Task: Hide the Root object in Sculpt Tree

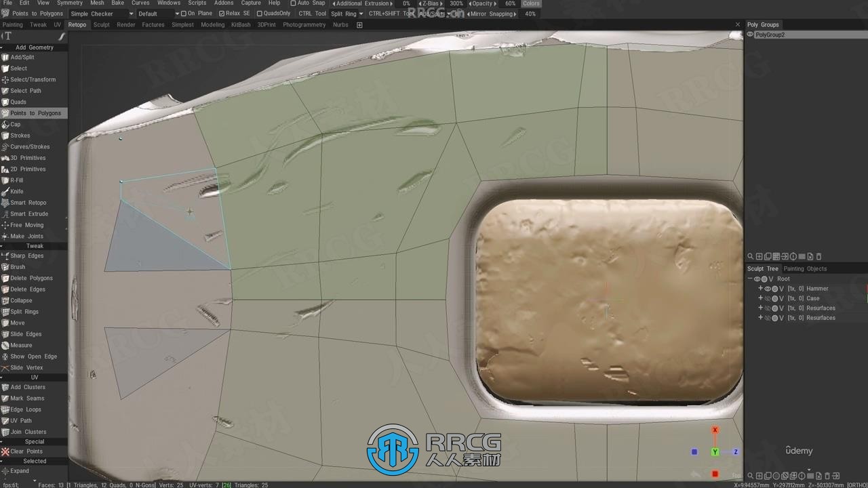Action: [x=757, y=279]
